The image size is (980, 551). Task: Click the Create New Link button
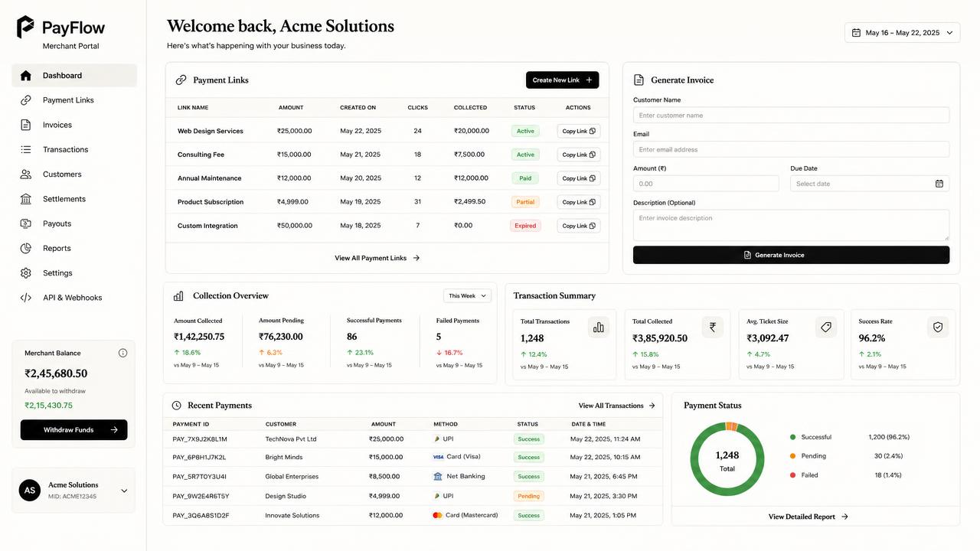point(562,80)
